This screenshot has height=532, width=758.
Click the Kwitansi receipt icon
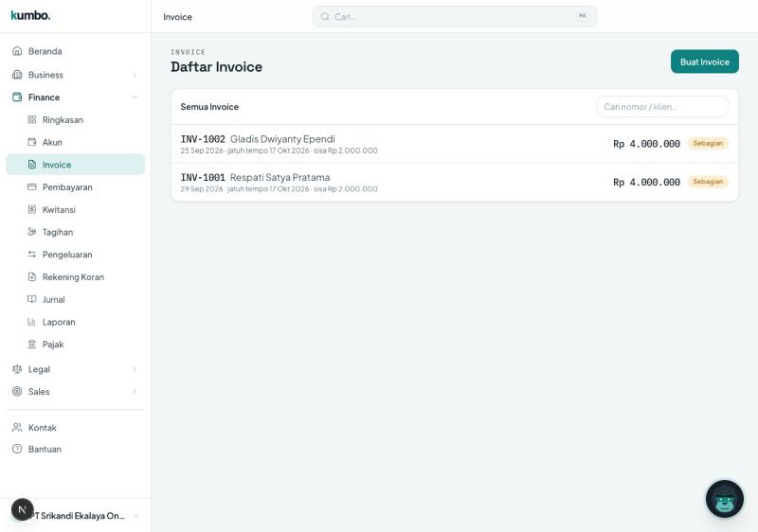click(x=32, y=209)
